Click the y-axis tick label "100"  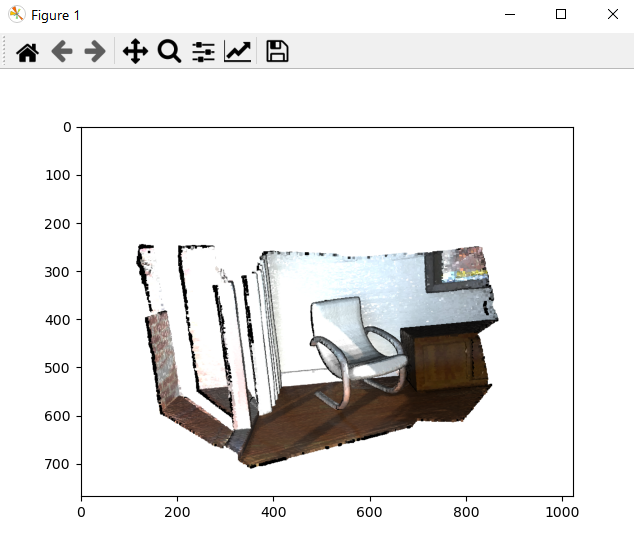coord(57,176)
